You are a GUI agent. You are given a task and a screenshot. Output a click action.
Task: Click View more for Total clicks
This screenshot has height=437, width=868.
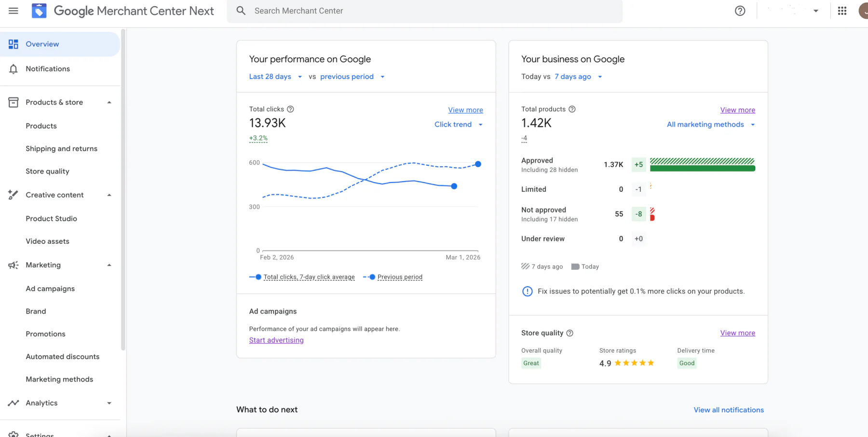[x=465, y=110]
